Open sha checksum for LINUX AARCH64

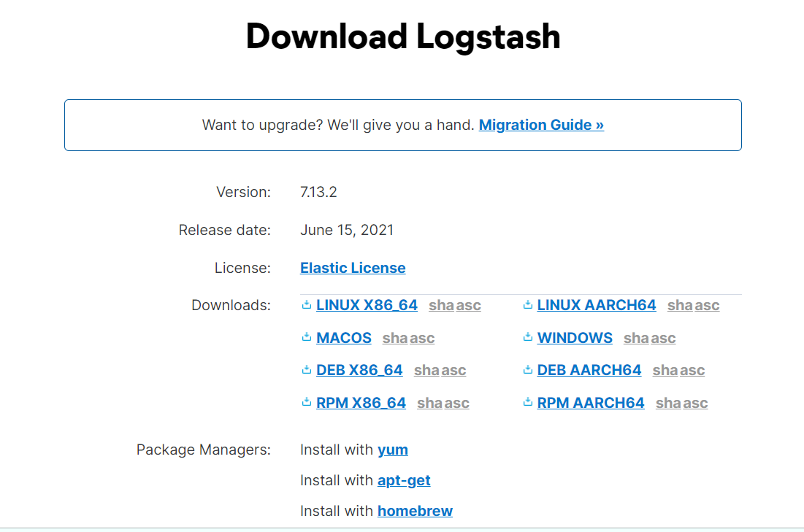680,306
